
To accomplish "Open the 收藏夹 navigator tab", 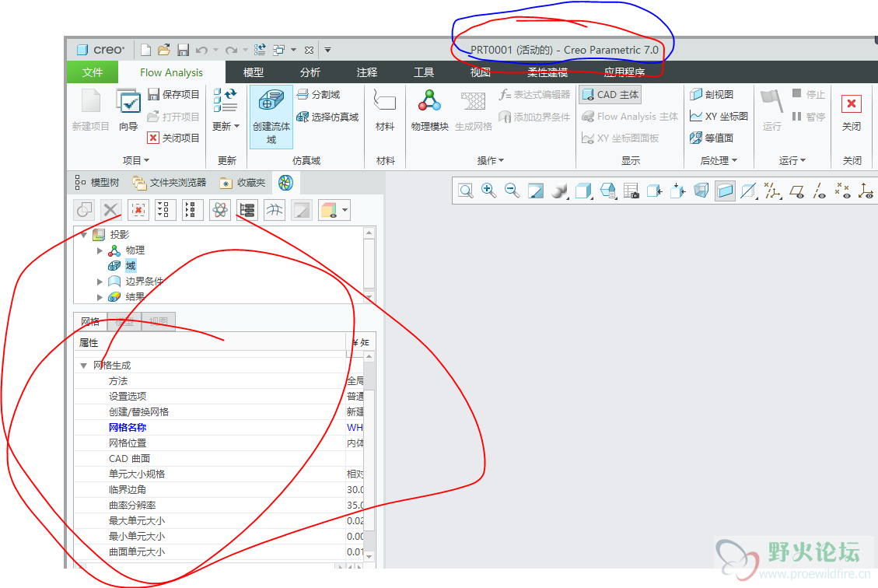I will [x=243, y=183].
